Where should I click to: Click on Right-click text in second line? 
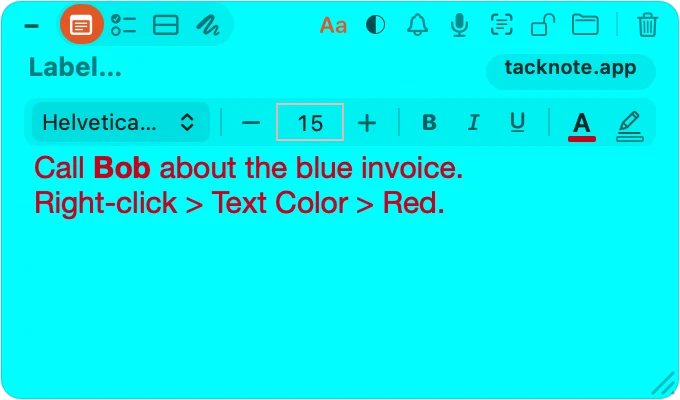(106, 203)
